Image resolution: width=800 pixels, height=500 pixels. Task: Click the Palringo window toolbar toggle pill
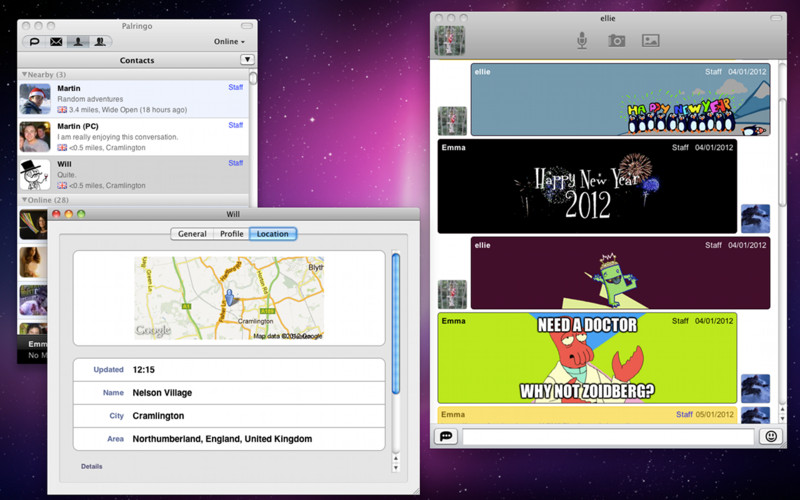pos(247,26)
